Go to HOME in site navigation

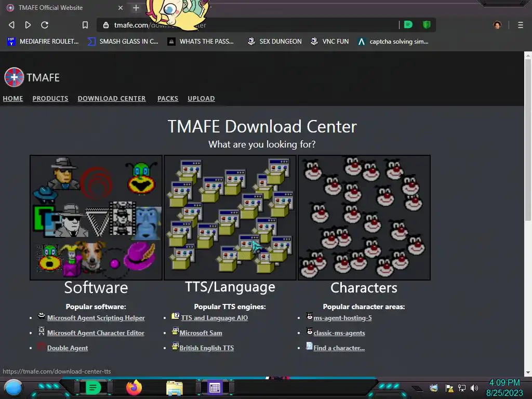pyautogui.click(x=13, y=98)
